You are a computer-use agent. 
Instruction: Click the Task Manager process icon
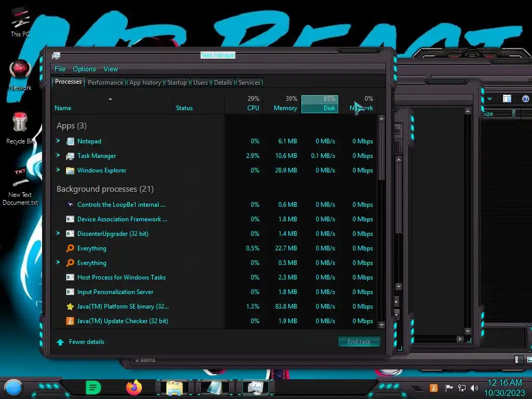coord(70,156)
